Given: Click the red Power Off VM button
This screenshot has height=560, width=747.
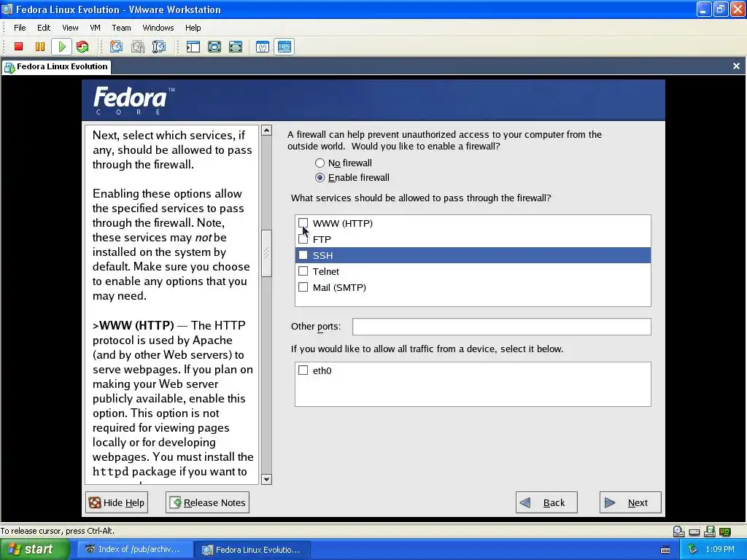Looking at the screenshot, I should click(x=18, y=47).
